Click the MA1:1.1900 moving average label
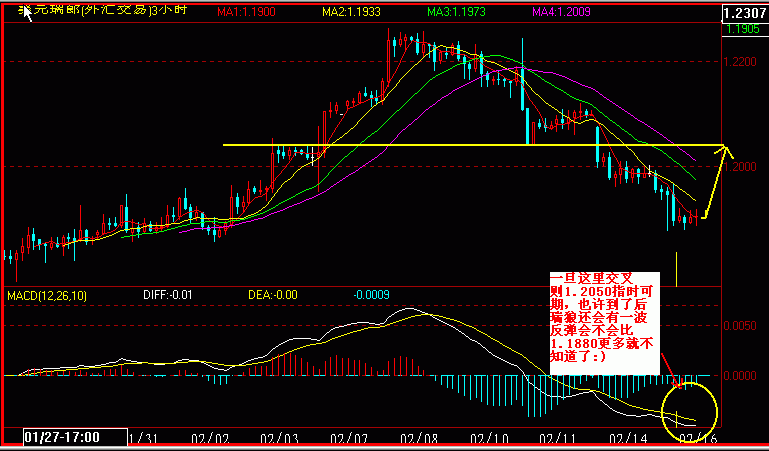This screenshot has height=451, width=769. tap(250, 11)
